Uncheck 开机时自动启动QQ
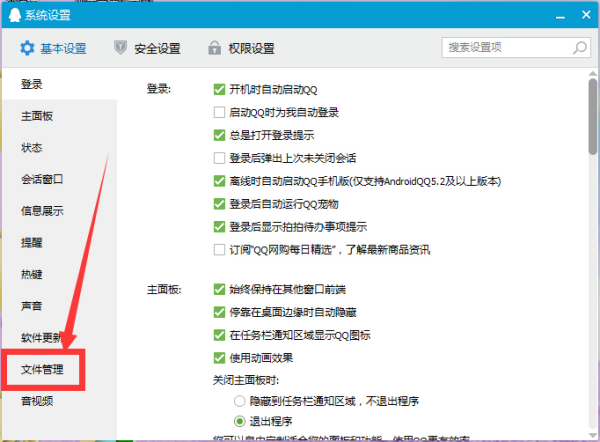 click(219, 90)
